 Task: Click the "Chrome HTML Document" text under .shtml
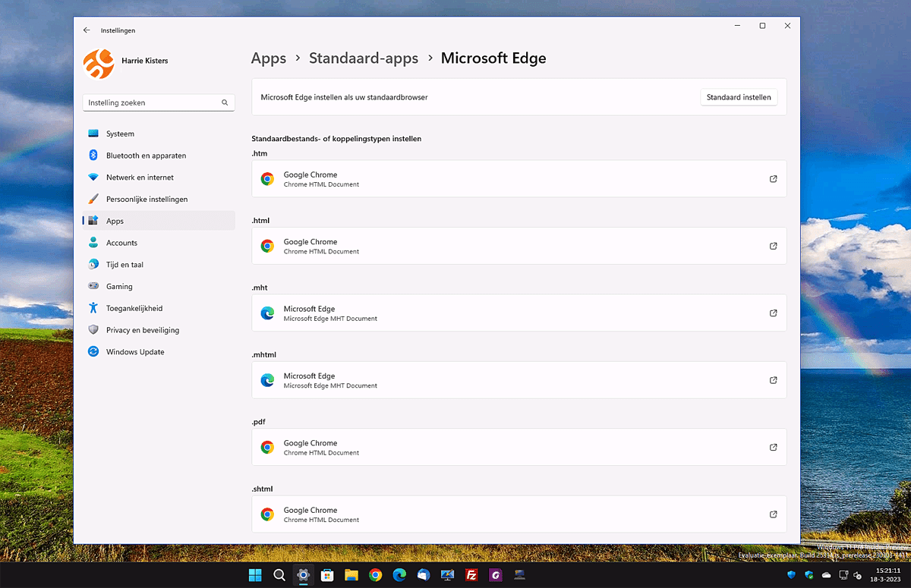click(x=321, y=520)
